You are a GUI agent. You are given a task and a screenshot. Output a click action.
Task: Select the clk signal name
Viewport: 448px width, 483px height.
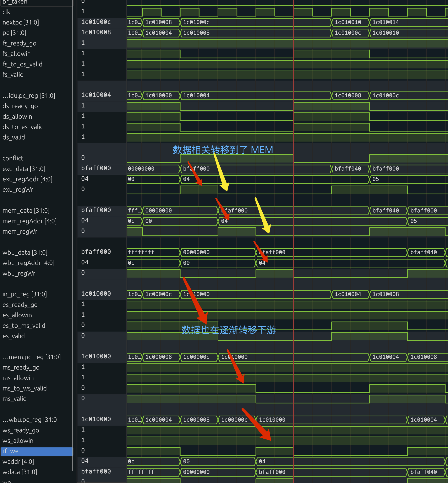click(6, 12)
